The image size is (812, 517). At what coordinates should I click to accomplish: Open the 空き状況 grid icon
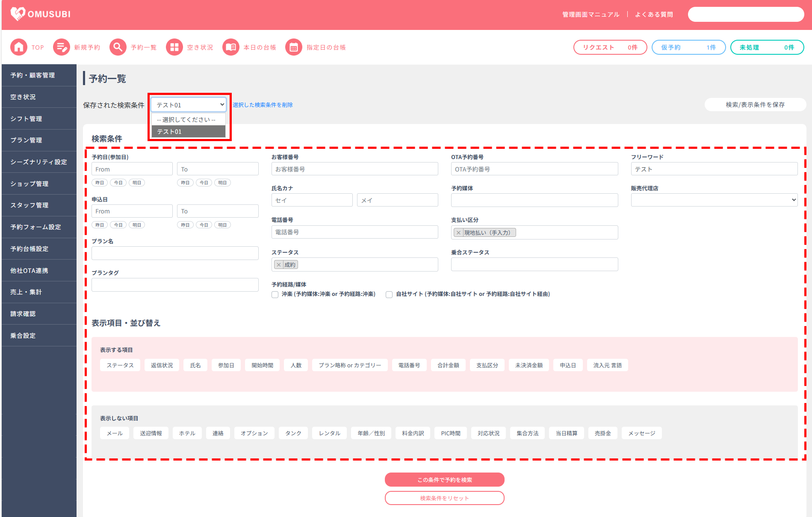(x=174, y=47)
